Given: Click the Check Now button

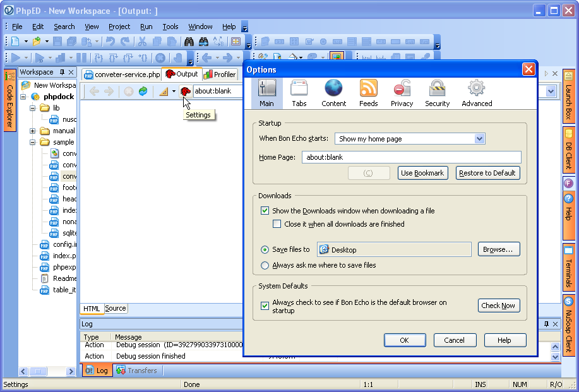Looking at the screenshot, I should coord(499,306).
